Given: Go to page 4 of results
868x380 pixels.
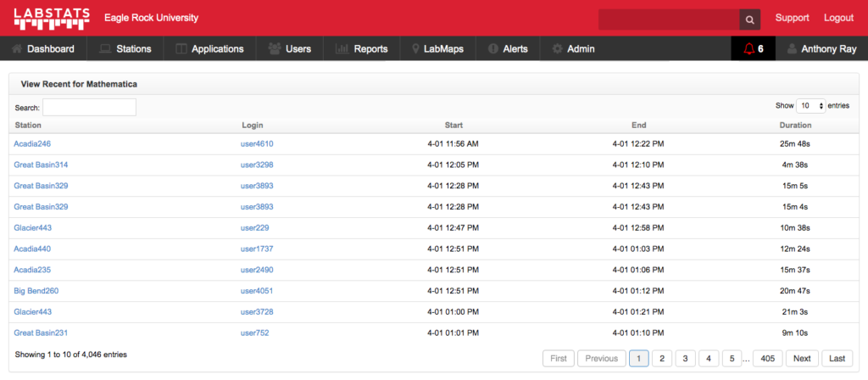Looking at the screenshot, I should (x=709, y=359).
